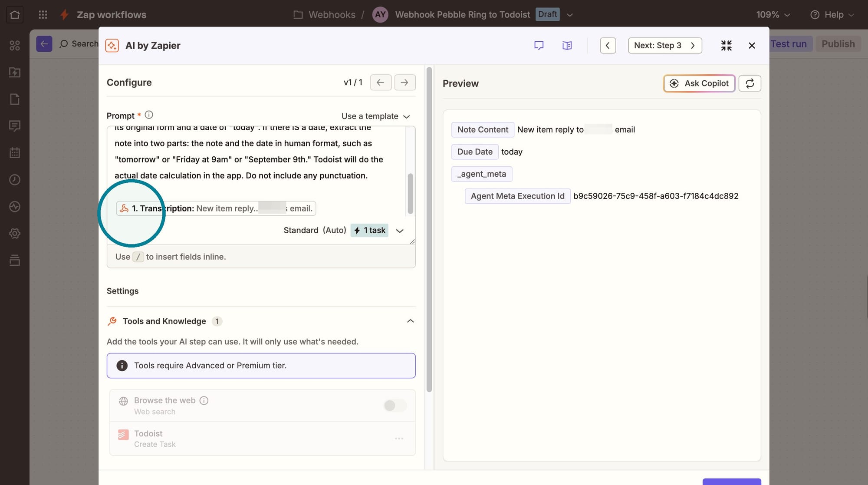
Task: Click the purple back arrow button
Action: coord(44,44)
